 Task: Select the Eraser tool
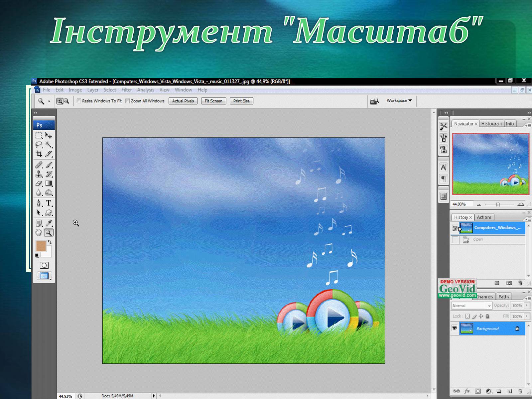click(39, 183)
